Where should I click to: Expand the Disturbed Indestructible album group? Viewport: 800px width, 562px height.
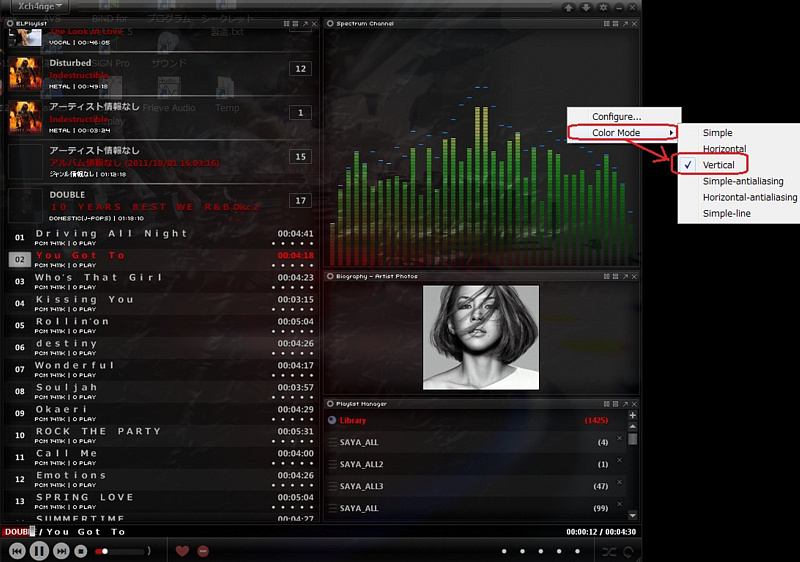tap(162, 74)
